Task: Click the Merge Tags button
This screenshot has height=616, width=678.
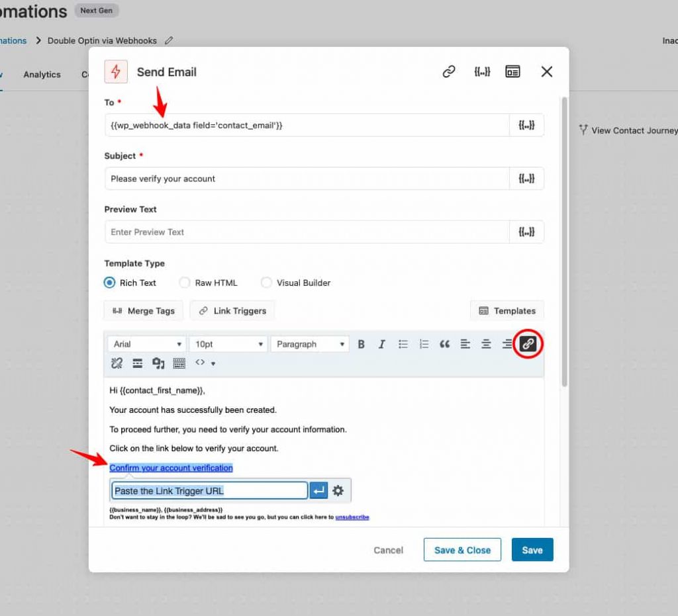Action: pos(143,310)
